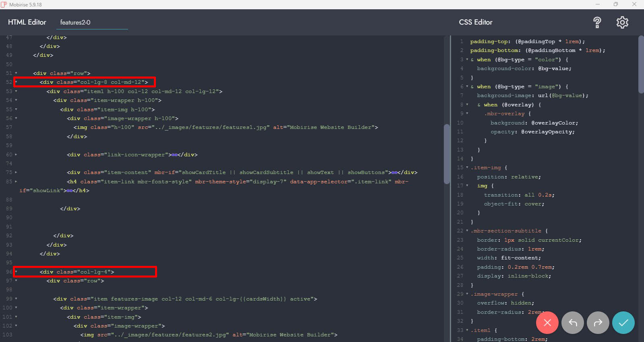This screenshot has height=342, width=644.
Task: Click the undo arrow button
Action: pos(572,323)
